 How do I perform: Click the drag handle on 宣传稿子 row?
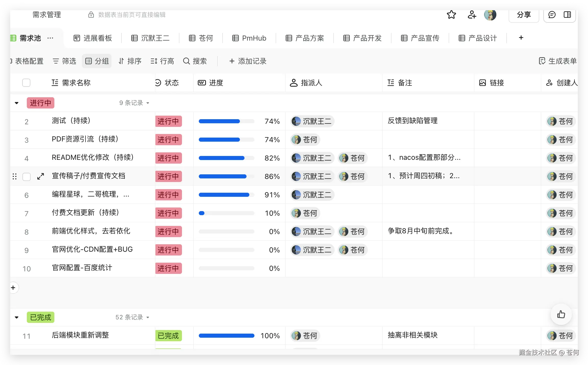coord(15,176)
